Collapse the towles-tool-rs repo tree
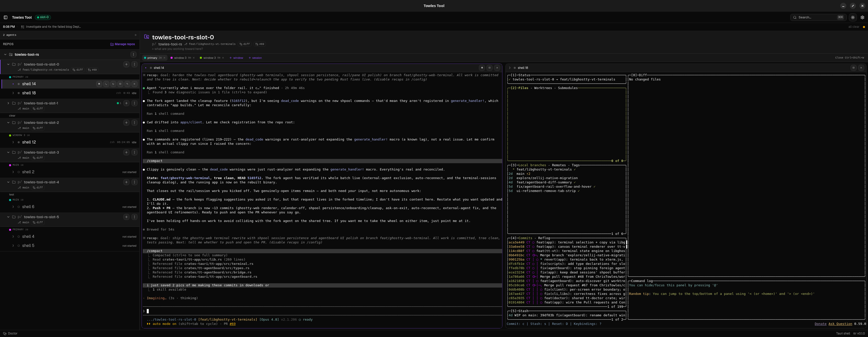 pyautogui.click(x=5, y=54)
